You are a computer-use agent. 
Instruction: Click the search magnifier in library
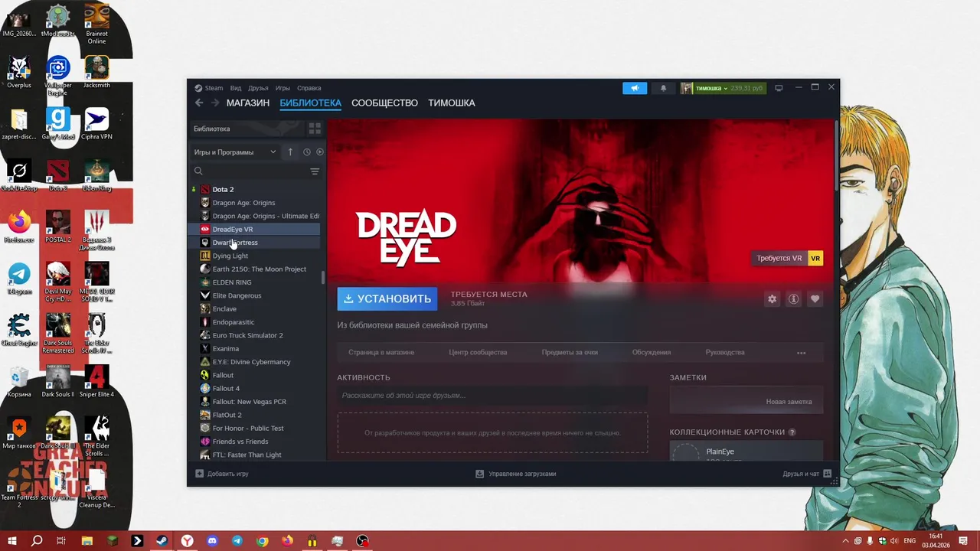[x=198, y=171]
